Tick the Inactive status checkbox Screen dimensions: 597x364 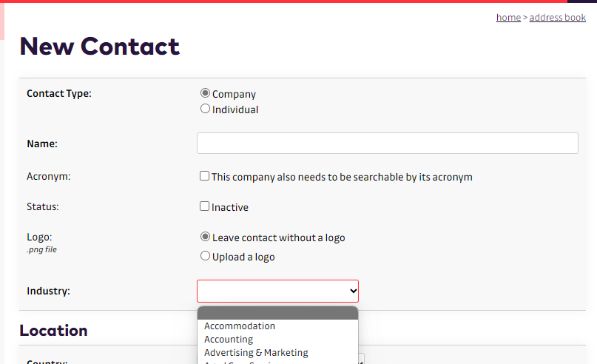pos(205,207)
